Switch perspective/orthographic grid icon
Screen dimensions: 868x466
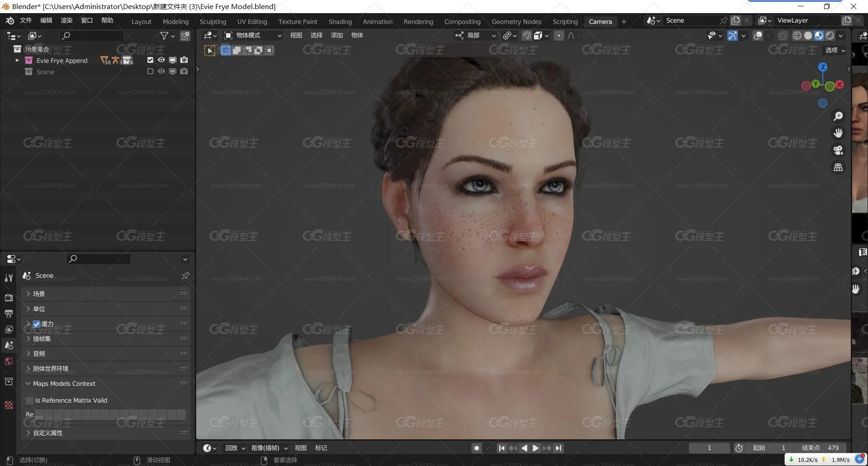838,167
